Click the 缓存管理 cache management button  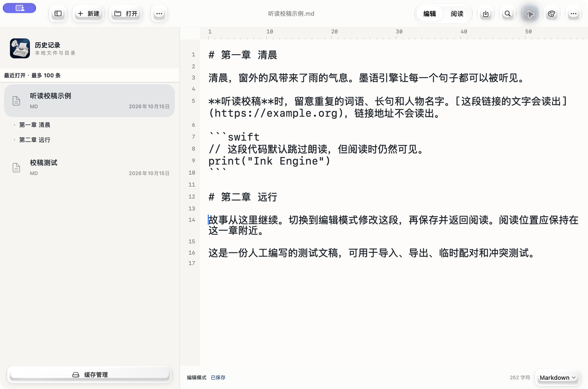click(x=90, y=374)
